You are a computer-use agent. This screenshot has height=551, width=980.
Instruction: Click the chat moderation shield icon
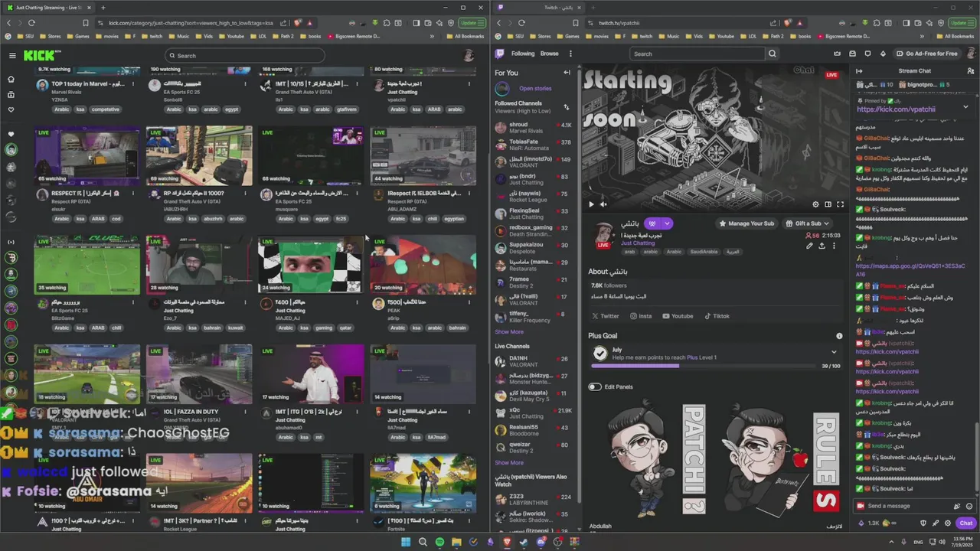pos(923,523)
